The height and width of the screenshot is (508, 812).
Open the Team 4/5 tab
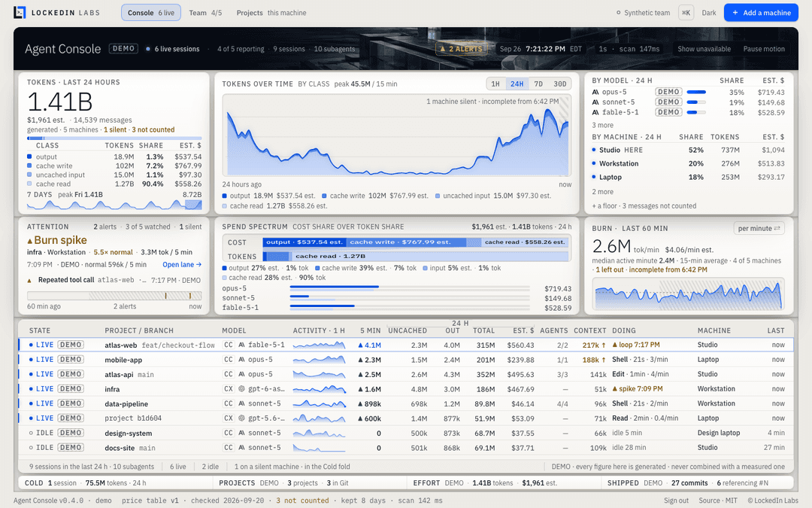click(x=205, y=13)
